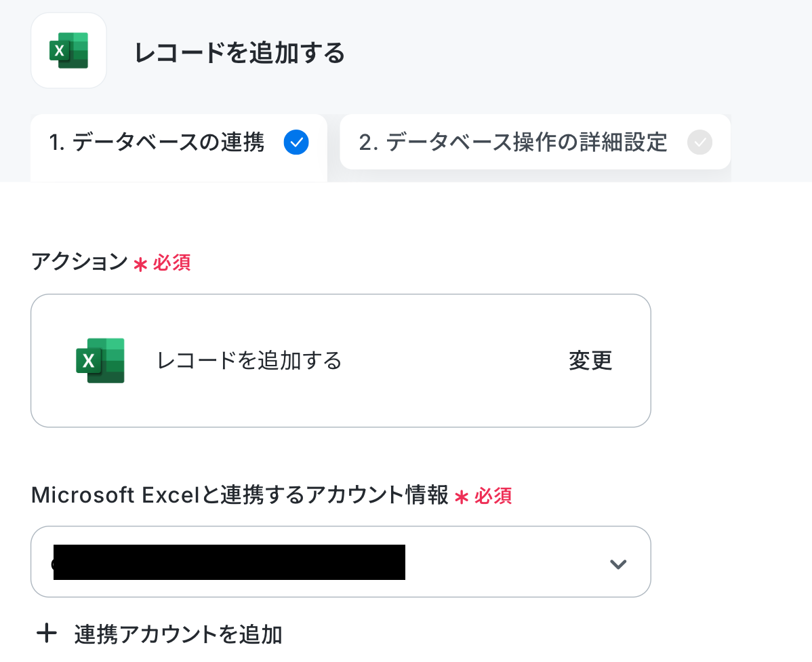This screenshot has height=662, width=812.
Task: Click the redacted account name field
Action: click(229, 562)
